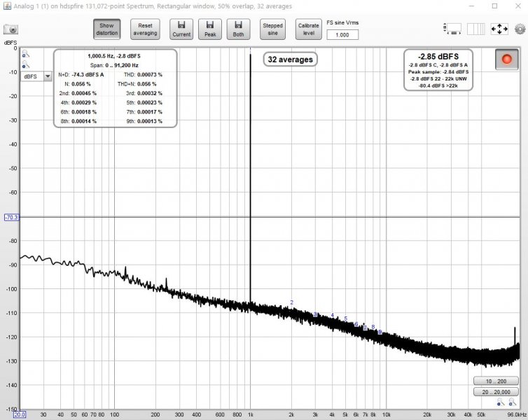Click the camera capture icon
Screen dimensions: 528x420
11,29
